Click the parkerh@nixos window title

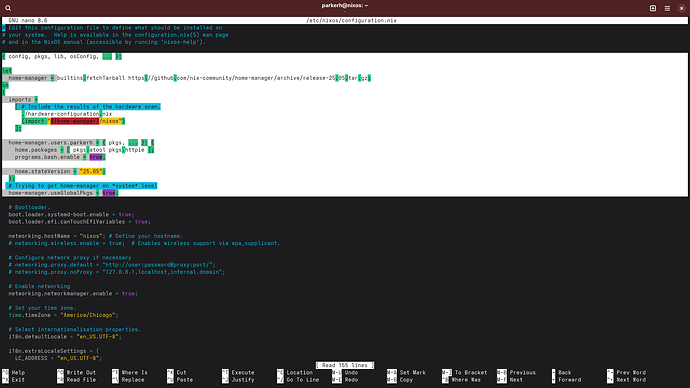pyautogui.click(x=345, y=6)
